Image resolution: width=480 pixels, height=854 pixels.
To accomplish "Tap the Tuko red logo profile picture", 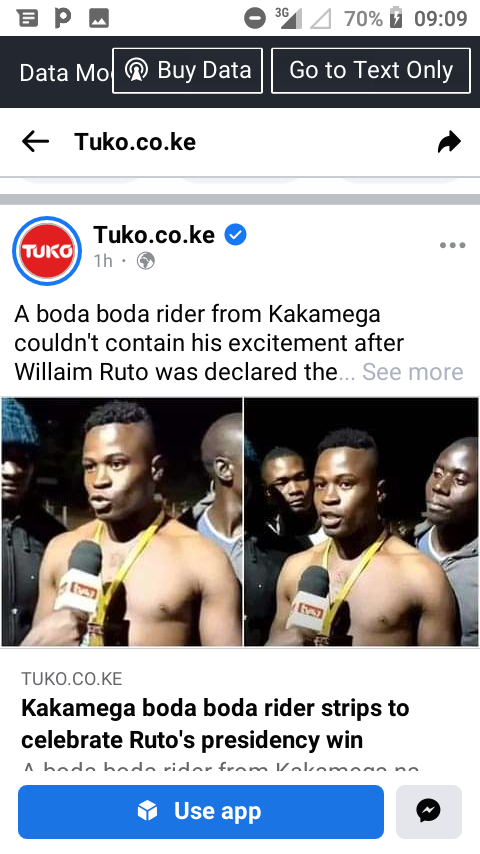I will tap(47, 251).
